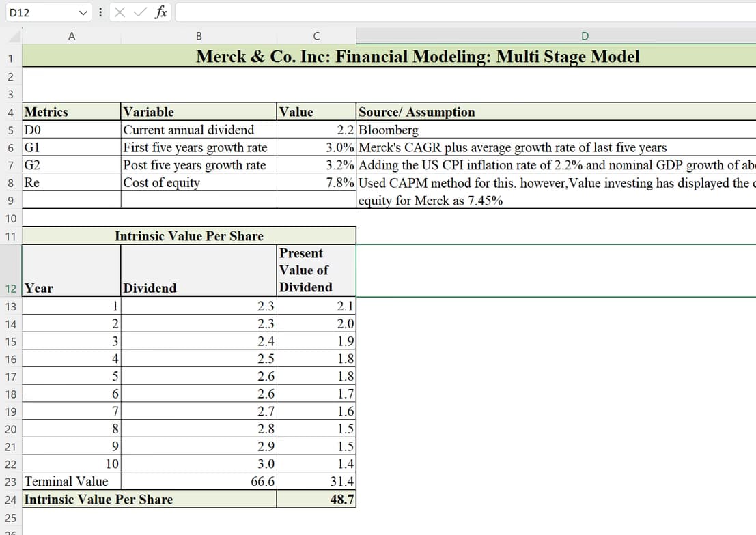The image size is (756, 535).
Task: Click the G1 metrics cell
Action: (x=71, y=147)
